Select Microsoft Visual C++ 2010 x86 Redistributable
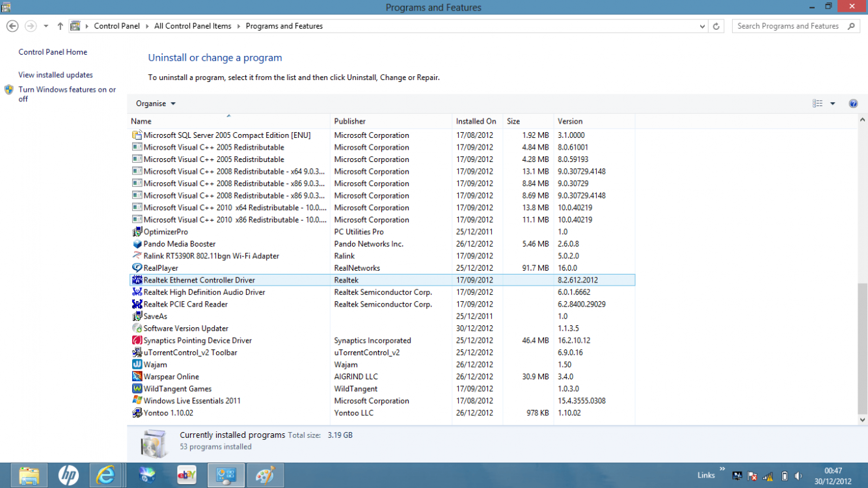Image resolution: width=868 pixels, height=488 pixels. (x=382, y=220)
